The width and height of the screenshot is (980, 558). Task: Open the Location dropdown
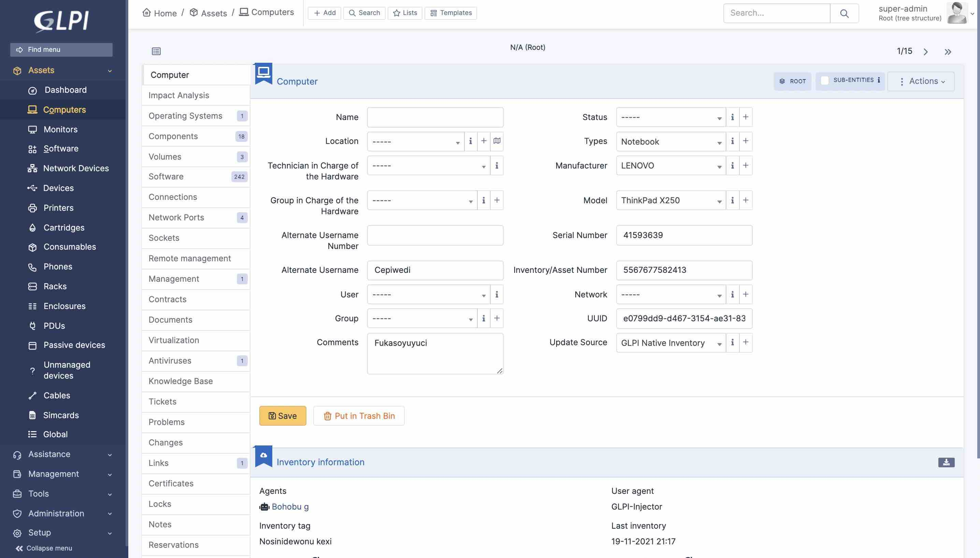(416, 142)
